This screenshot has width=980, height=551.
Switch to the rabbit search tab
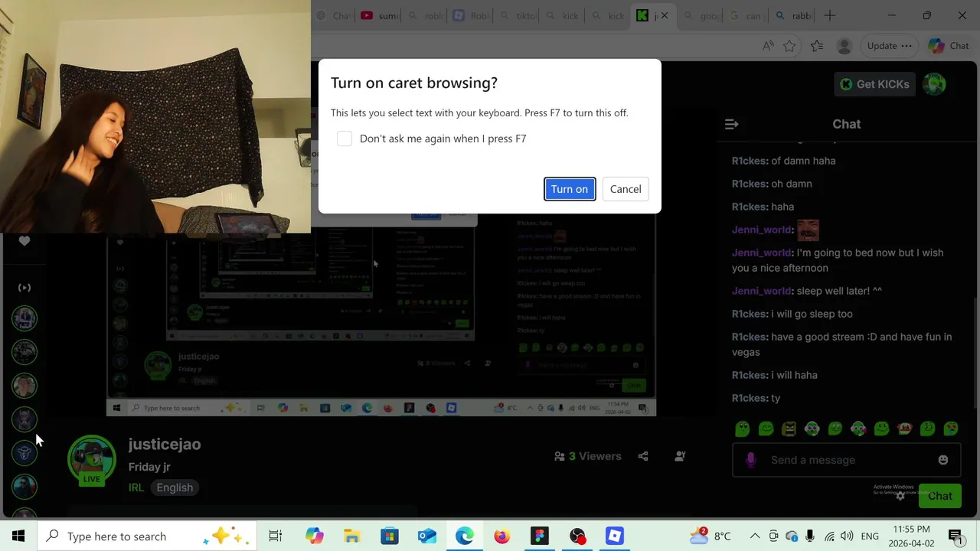pyautogui.click(x=792, y=15)
